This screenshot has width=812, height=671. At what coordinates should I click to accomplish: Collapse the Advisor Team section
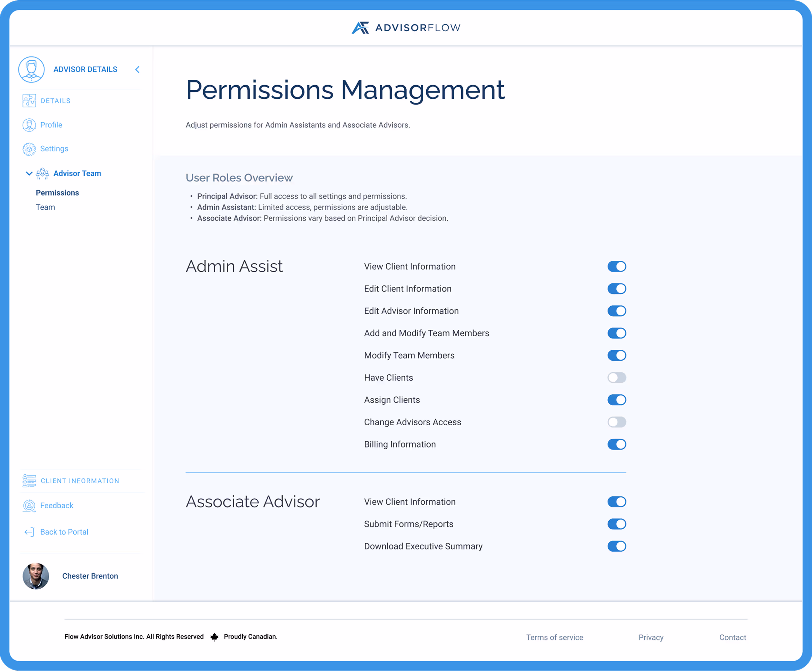[x=29, y=173]
